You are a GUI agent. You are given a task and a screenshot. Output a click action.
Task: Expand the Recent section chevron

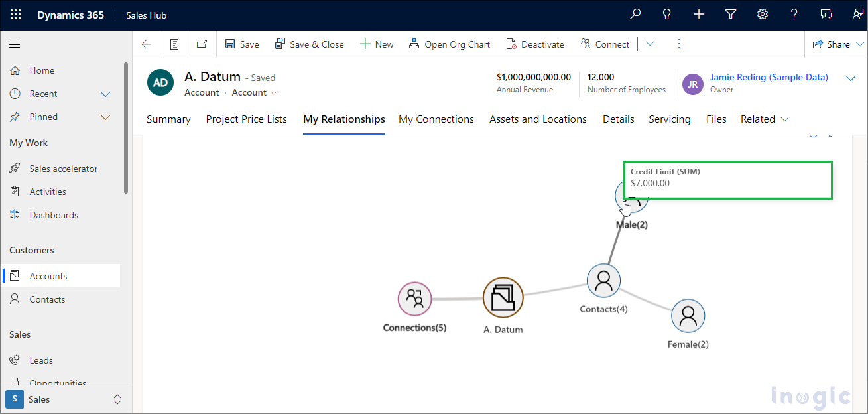coord(105,94)
